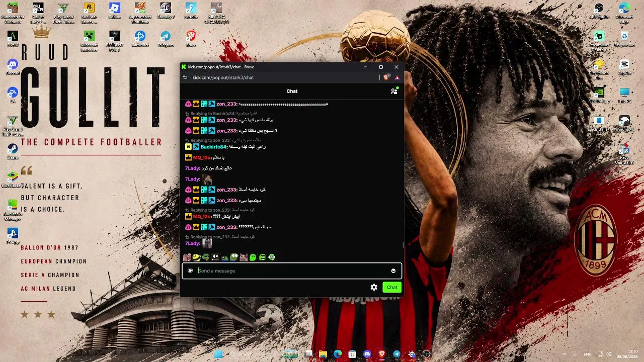Click 7Lady's last emote image message
This screenshot has width=644, height=362.
(207, 243)
